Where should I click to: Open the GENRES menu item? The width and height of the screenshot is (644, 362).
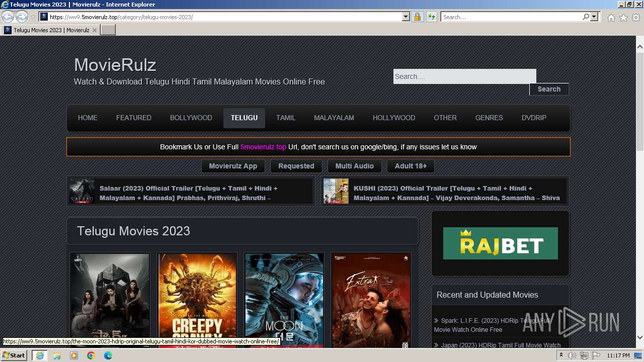point(489,118)
